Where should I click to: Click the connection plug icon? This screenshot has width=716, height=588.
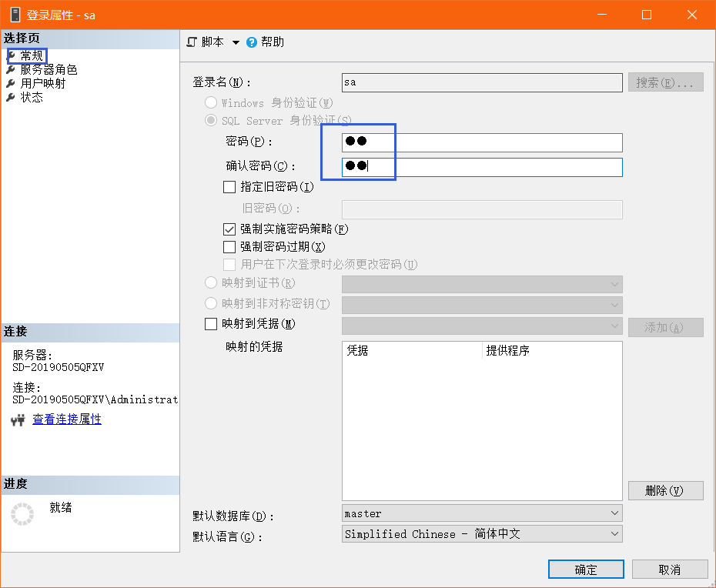18,419
